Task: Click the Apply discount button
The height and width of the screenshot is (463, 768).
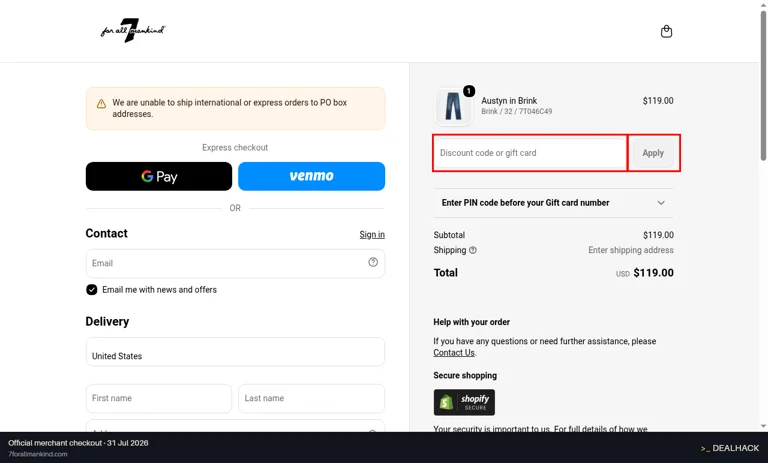Action: [x=653, y=153]
